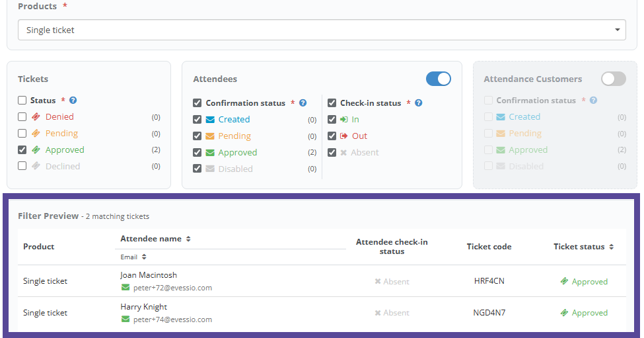Screen dimensions: 644x338
Task: Sort by Attendee name using sort arrows
Action: point(188,239)
